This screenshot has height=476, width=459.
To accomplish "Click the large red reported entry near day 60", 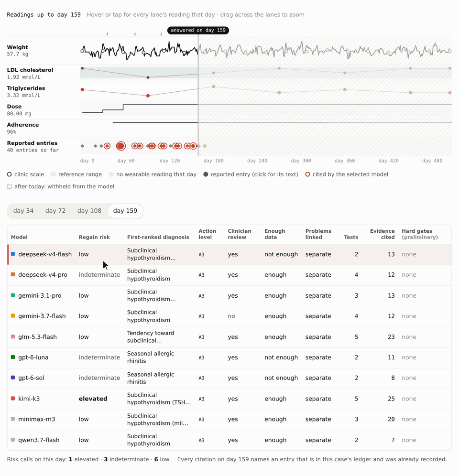I will (121, 146).
